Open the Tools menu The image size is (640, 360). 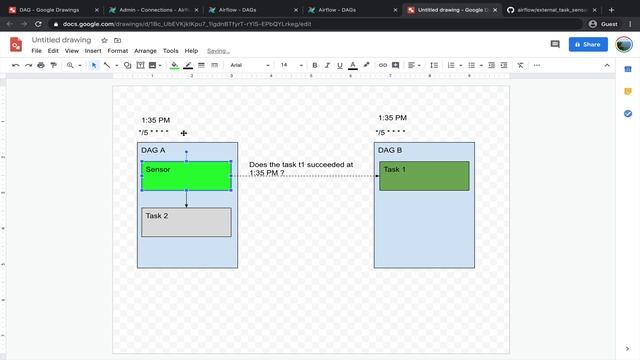(171, 51)
